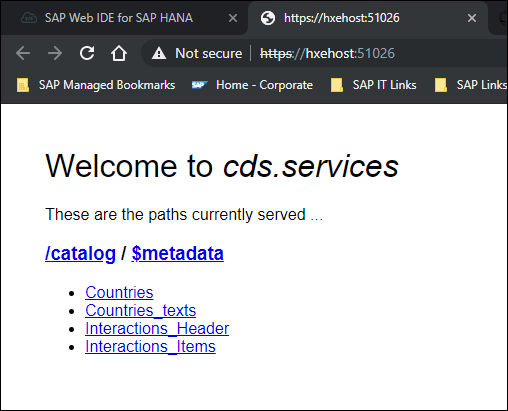
Task: Expand the SAP IT Links bookmark folder
Action: pos(374,85)
